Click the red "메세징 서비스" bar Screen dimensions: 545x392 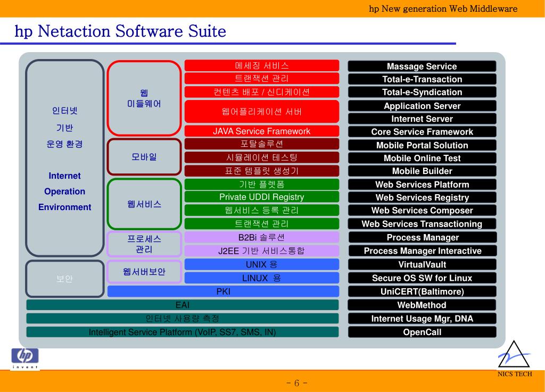(x=262, y=65)
